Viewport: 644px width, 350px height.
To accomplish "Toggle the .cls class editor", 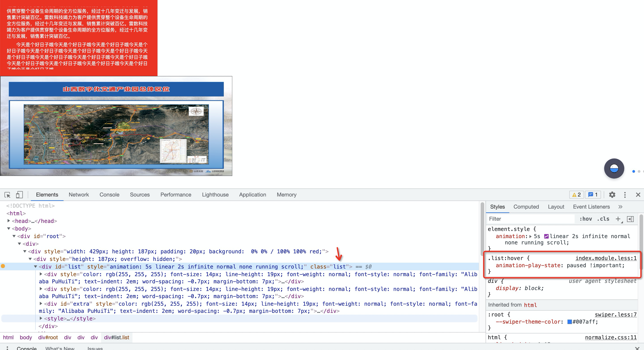I will point(603,219).
